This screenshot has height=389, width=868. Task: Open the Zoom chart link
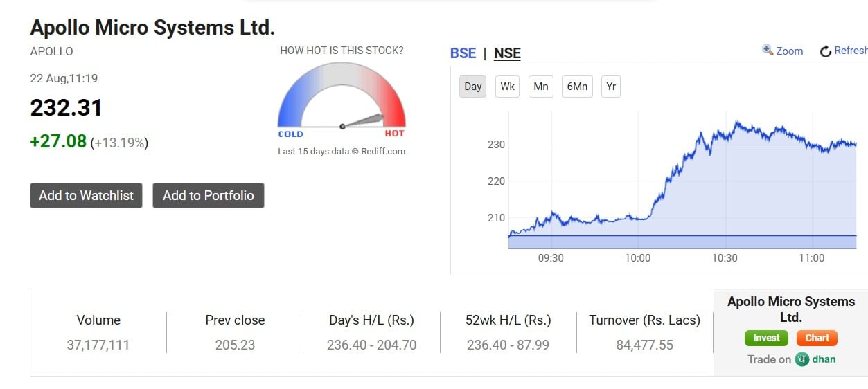coord(789,51)
